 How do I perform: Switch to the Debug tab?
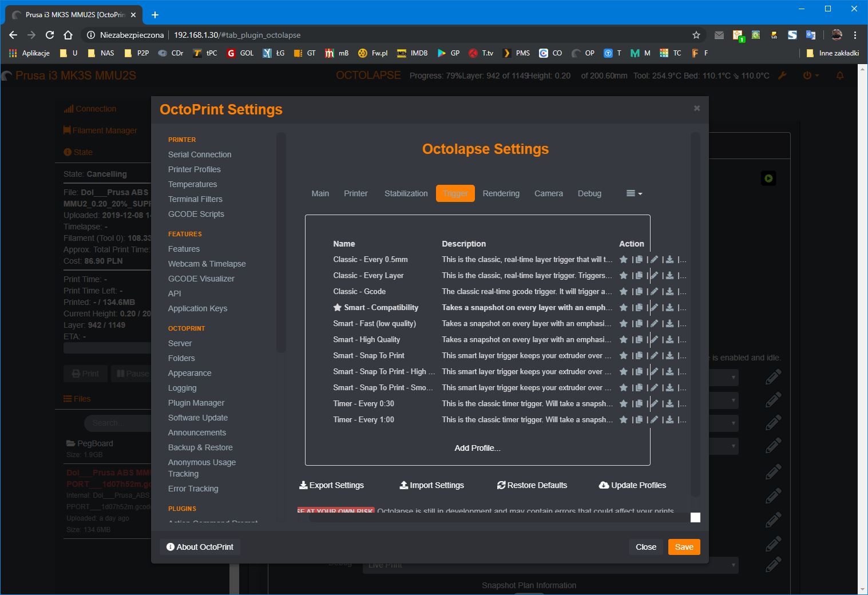[x=589, y=193]
